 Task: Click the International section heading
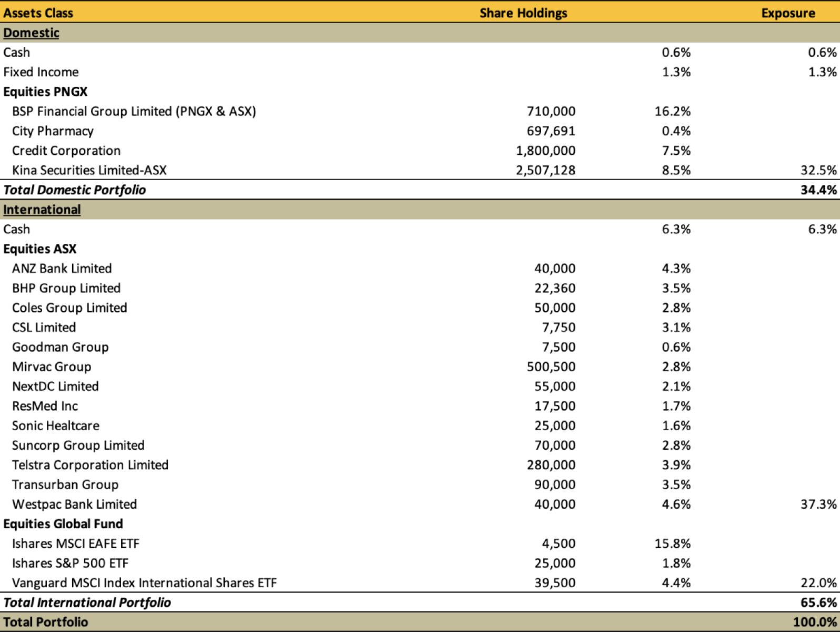tap(42, 210)
